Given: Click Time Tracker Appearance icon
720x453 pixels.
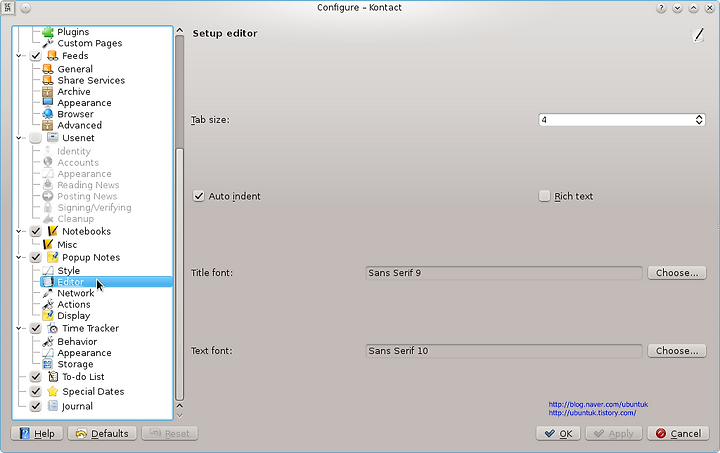Looking at the screenshot, I should [48, 352].
